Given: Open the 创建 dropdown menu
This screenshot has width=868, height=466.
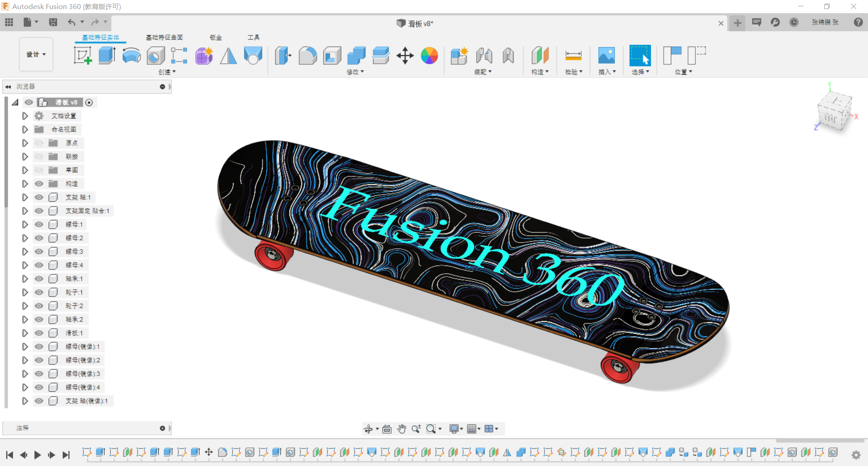Looking at the screenshot, I should [167, 72].
